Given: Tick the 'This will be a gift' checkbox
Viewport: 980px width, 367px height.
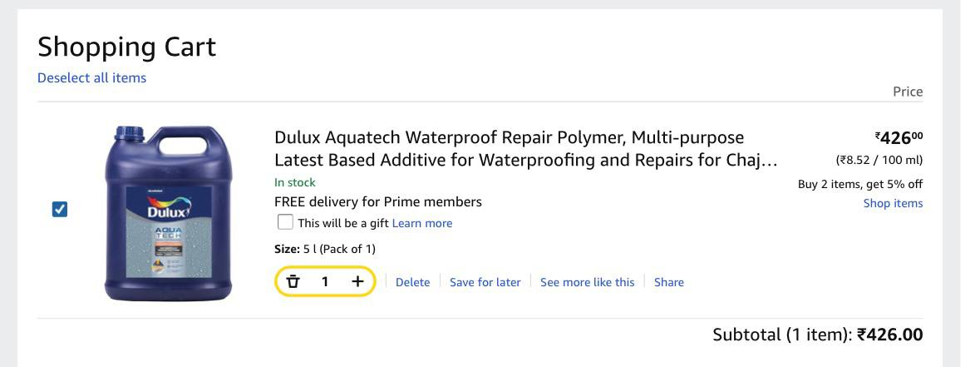Looking at the screenshot, I should pos(285,222).
